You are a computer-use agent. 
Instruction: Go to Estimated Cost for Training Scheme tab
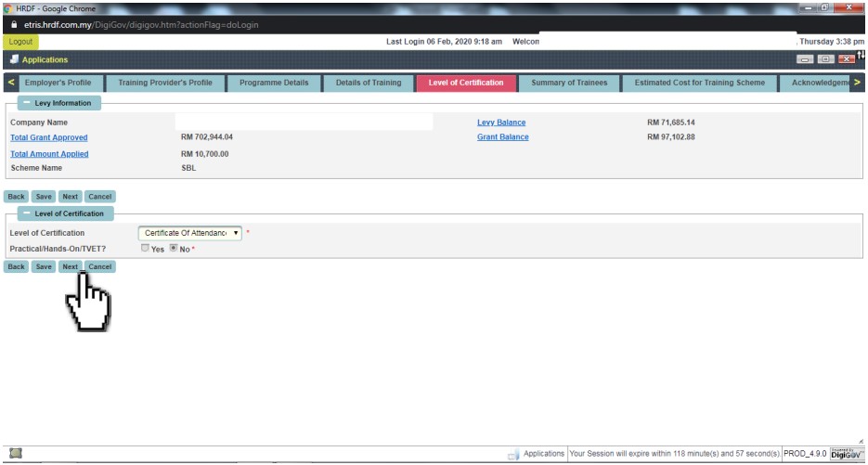click(699, 83)
